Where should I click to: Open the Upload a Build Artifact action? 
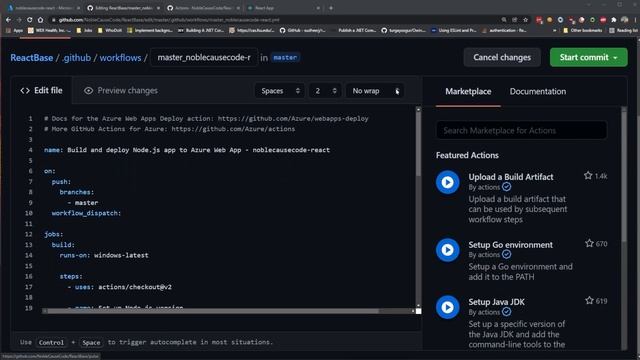[x=511, y=177]
